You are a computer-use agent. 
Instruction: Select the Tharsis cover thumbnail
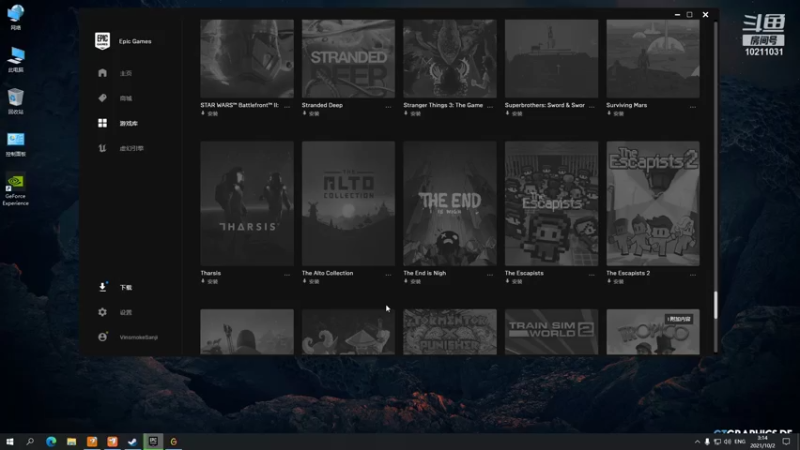click(247, 203)
